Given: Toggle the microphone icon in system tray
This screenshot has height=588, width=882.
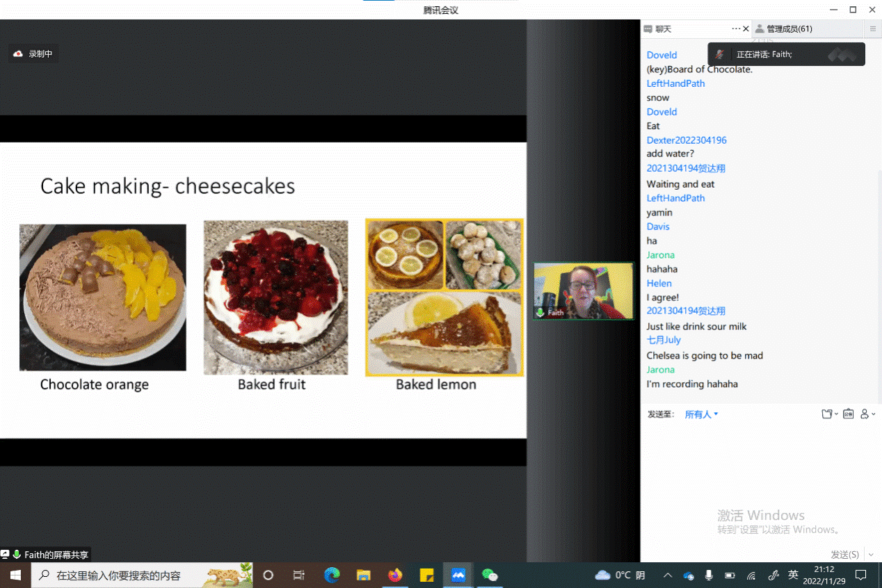Looking at the screenshot, I should [709, 575].
